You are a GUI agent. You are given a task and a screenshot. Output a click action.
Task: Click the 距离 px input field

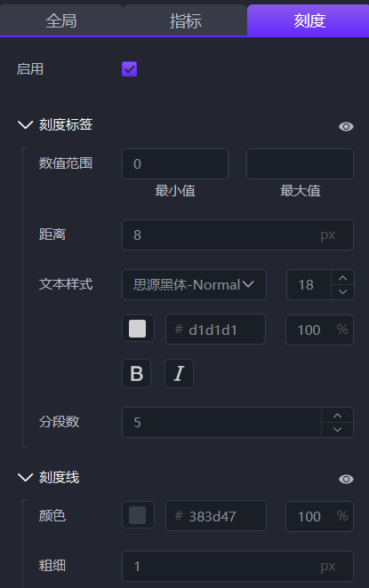(x=237, y=234)
